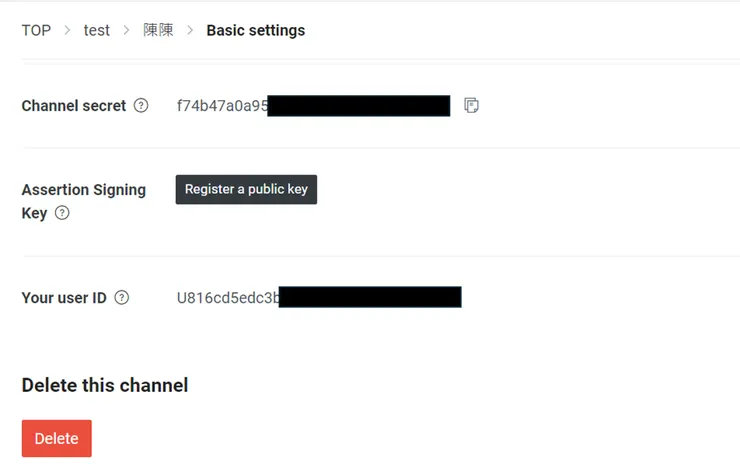Click the chevron after TOP in the breadcrumb
Screen dimensions: 740x464
click(x=67, y=30)
